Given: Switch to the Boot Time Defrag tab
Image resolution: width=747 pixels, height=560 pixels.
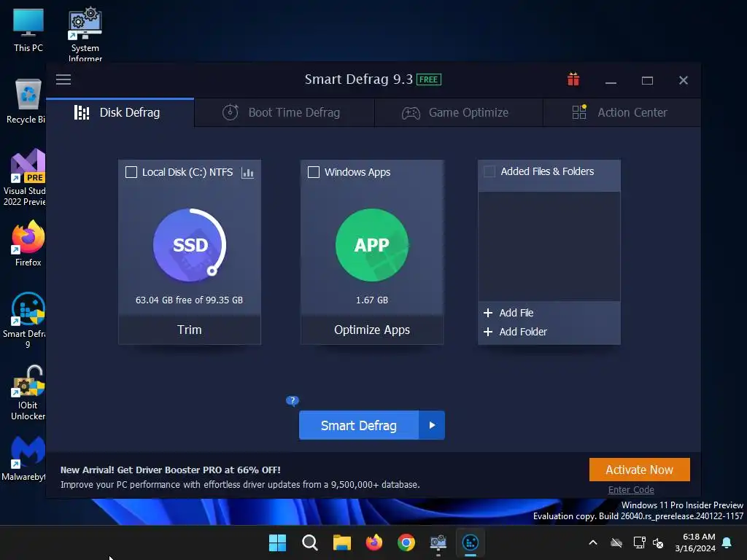Looking at the screenshot, I should (x=285, y=113).
